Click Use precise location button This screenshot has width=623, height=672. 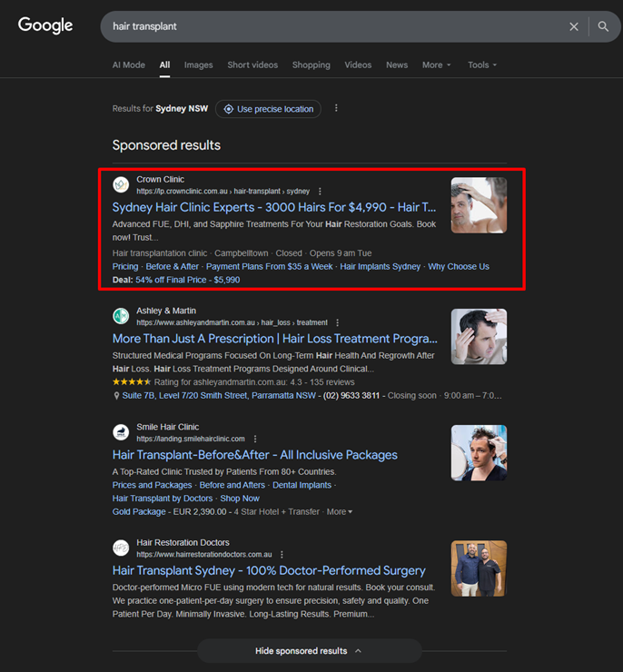pyautogui.click(x=268, y=109)
